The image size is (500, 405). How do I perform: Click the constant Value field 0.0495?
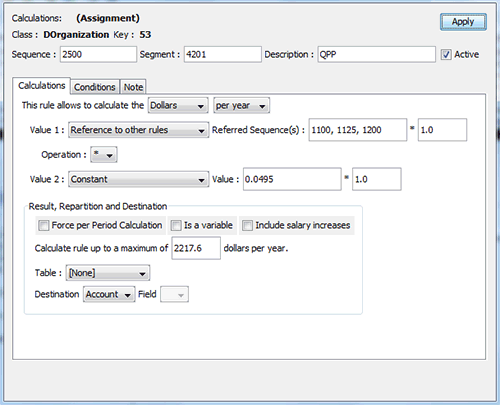tap(292, 179)
